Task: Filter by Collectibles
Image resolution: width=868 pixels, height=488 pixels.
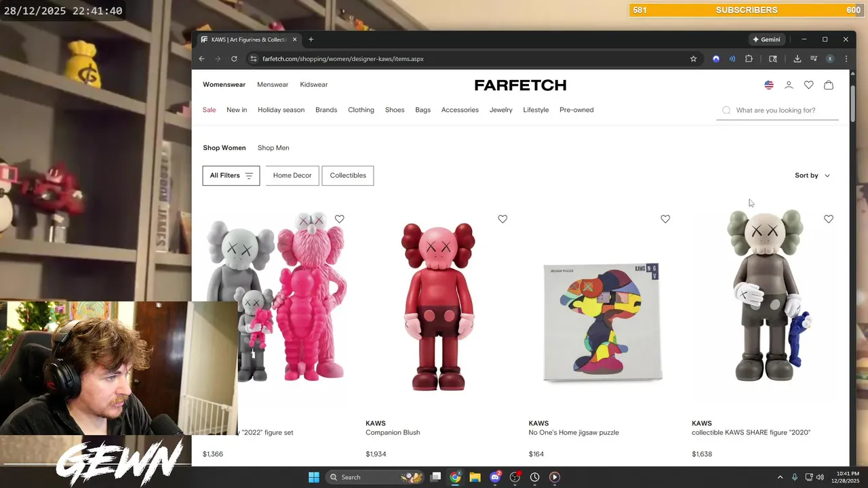Action: coord(348,176)
